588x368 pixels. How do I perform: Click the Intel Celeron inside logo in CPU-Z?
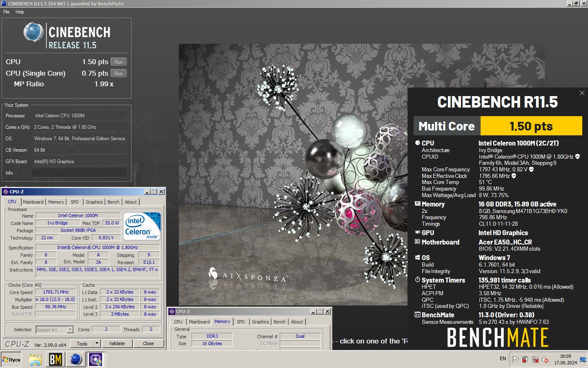pos(142,226)
